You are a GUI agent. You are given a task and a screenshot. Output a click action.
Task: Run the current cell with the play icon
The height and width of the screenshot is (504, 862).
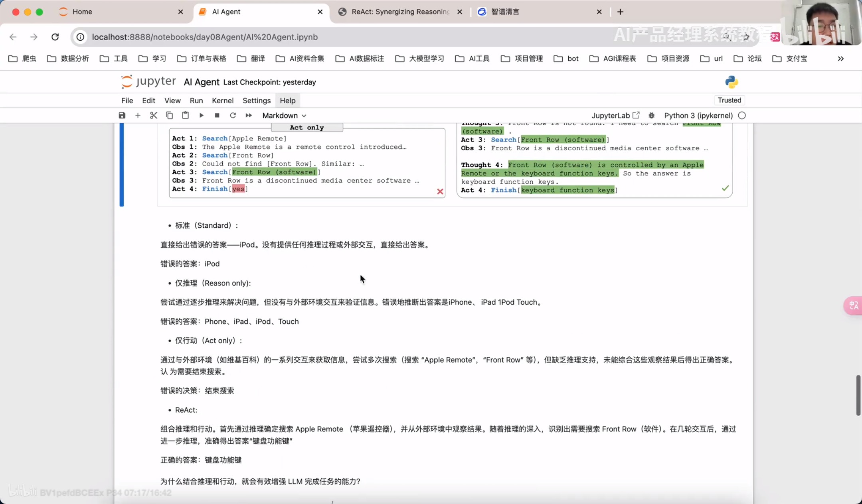(201, 115)
